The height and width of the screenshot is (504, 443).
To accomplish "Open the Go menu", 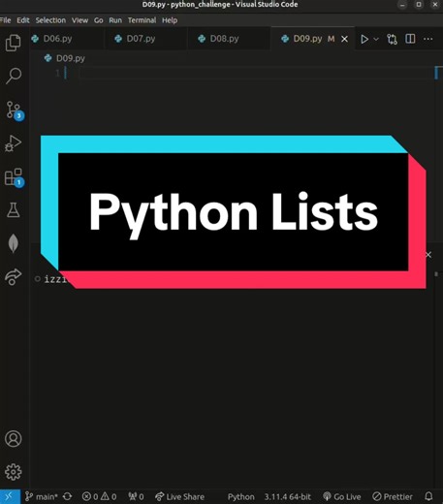I will (x=99, y=20).
